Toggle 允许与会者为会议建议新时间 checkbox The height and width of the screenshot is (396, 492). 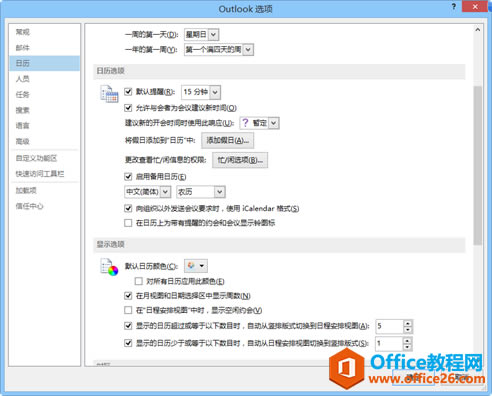point(128,108)
